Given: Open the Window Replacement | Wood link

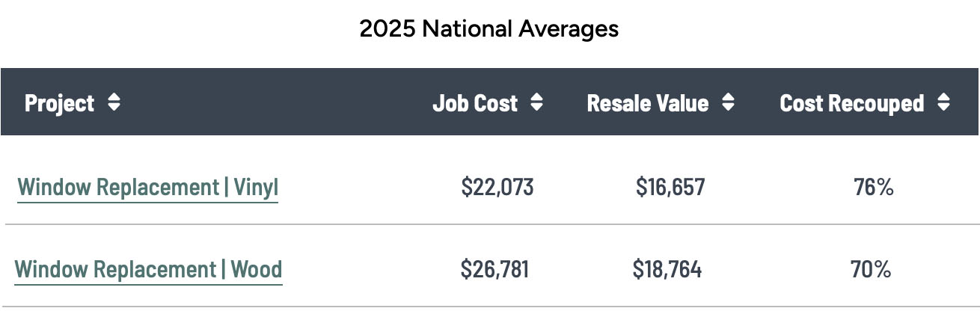Looking at the screenshot, I should (x=148, y=269).
